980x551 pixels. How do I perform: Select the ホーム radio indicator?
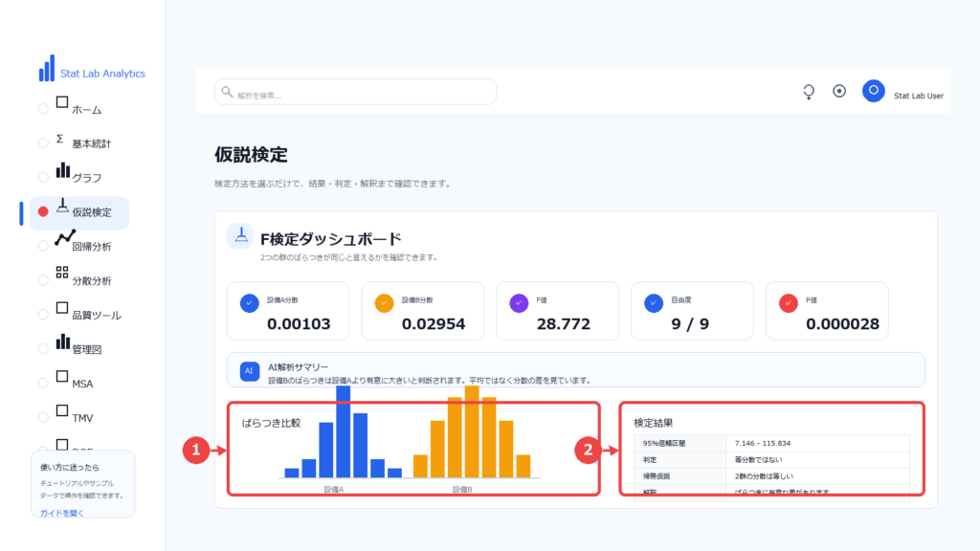43,109
